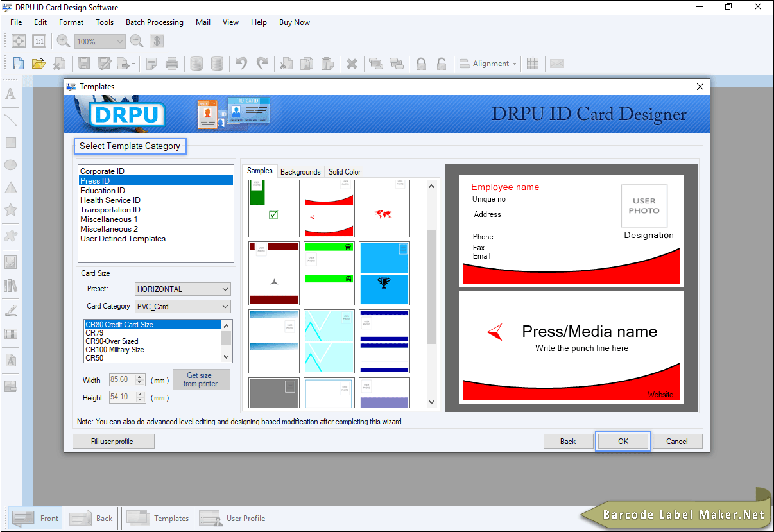The image size is (774, 532).
Task: Select the Barcode tool in sidebar
Action: click(x=11, y=334)
